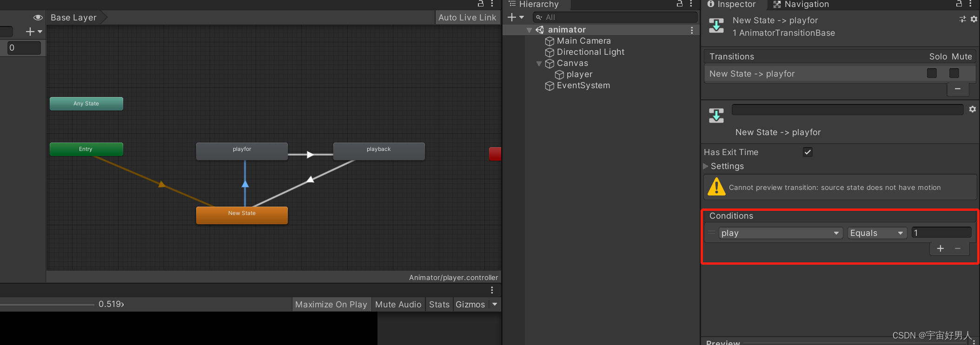Expand the Settings foldout

pyautogui.click(x=706, y=166)
